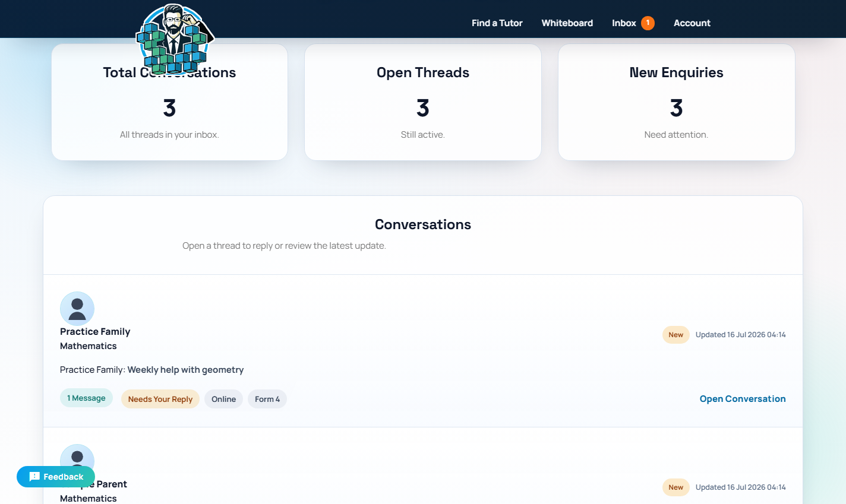Click the Needs Your Reply tag
Image resolution: width=846 pixels, height=504 pixels.
click(x=160, y=399)
